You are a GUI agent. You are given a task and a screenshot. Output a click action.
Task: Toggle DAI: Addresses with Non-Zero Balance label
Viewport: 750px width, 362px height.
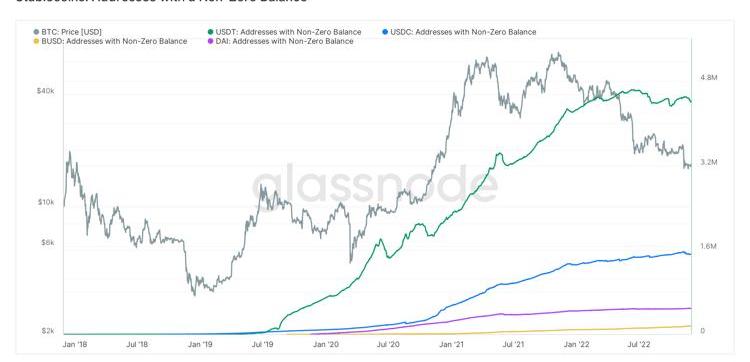(x=285, y=42)
